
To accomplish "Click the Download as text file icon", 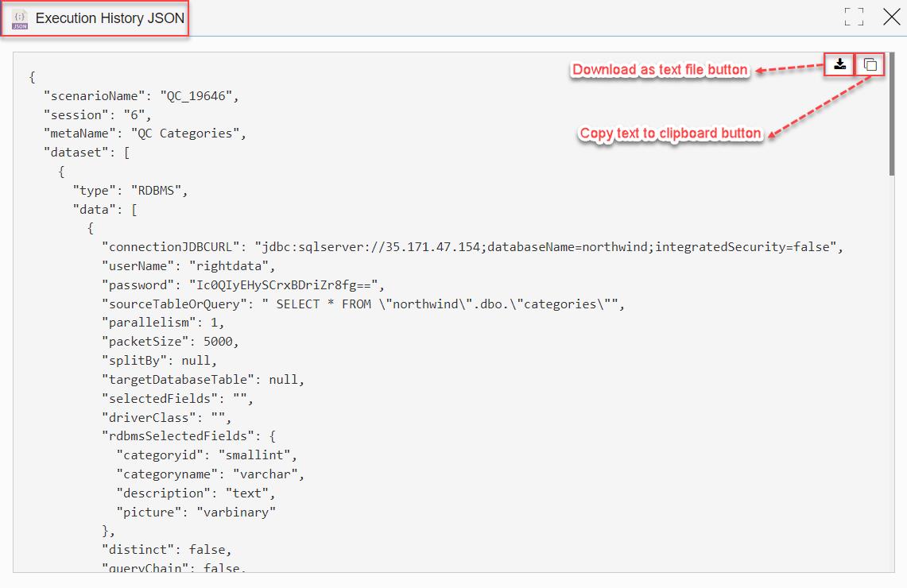I will click(x=840, y=64).
